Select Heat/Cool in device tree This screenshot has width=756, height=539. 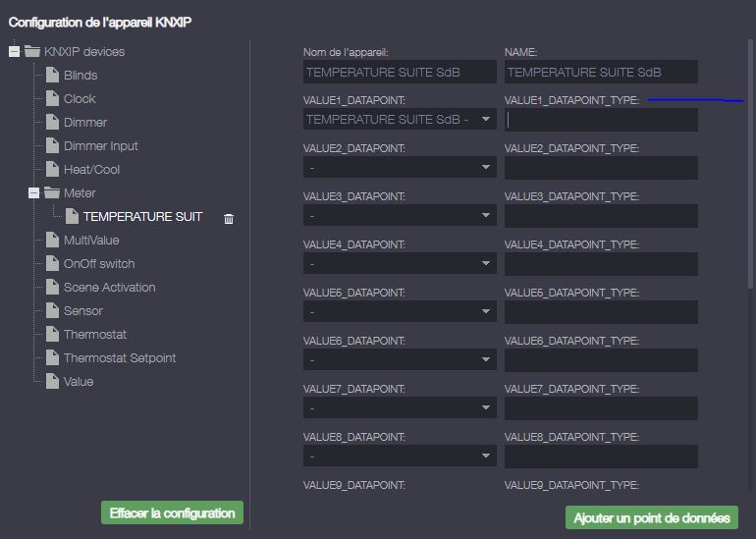tap(91, 170)
